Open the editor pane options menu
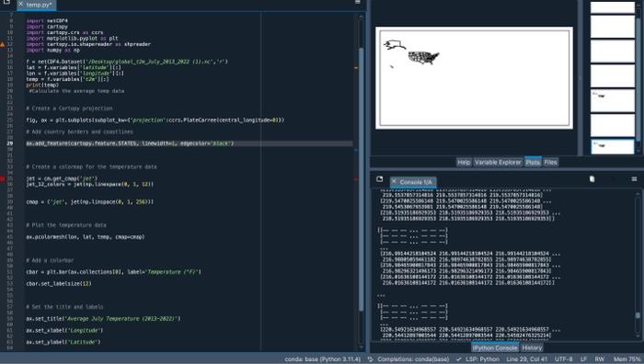Screen dimensions: 644x364 357,2
